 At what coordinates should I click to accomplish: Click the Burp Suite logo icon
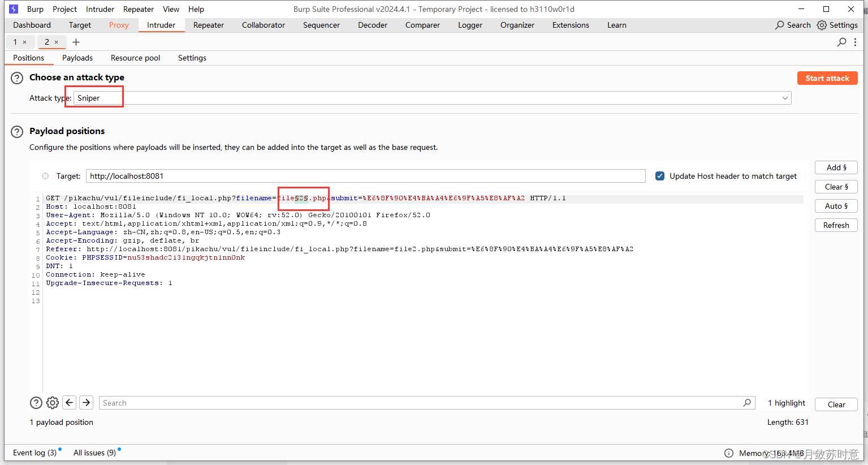click(x=14, y=9)
